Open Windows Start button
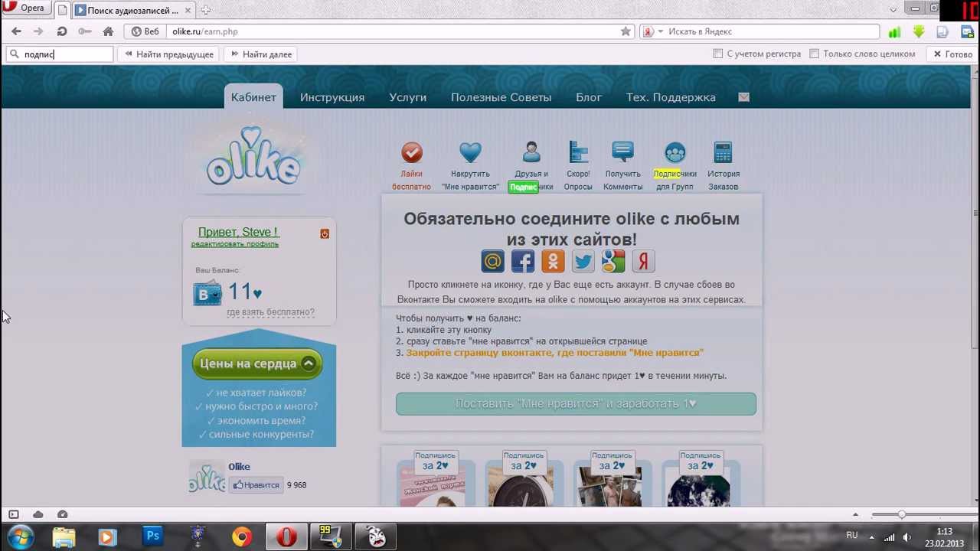This screenshot has height=551, width=980. click(20, 536)
